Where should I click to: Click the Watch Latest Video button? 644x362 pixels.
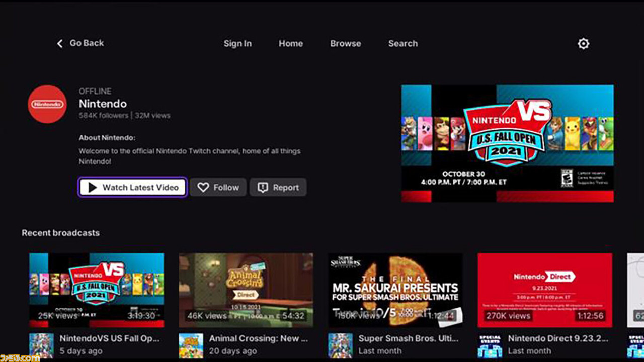point(133,188)
